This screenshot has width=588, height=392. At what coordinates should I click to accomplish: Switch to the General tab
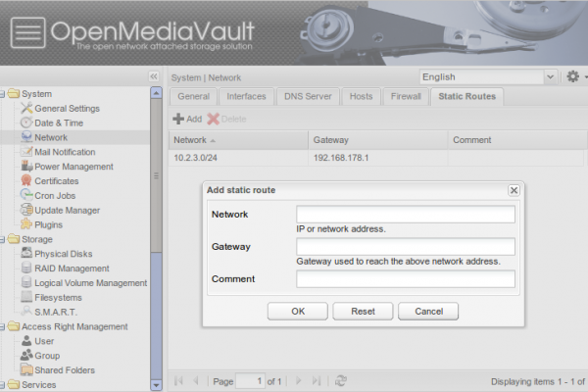pyautogui.click(x=193, y=96)
